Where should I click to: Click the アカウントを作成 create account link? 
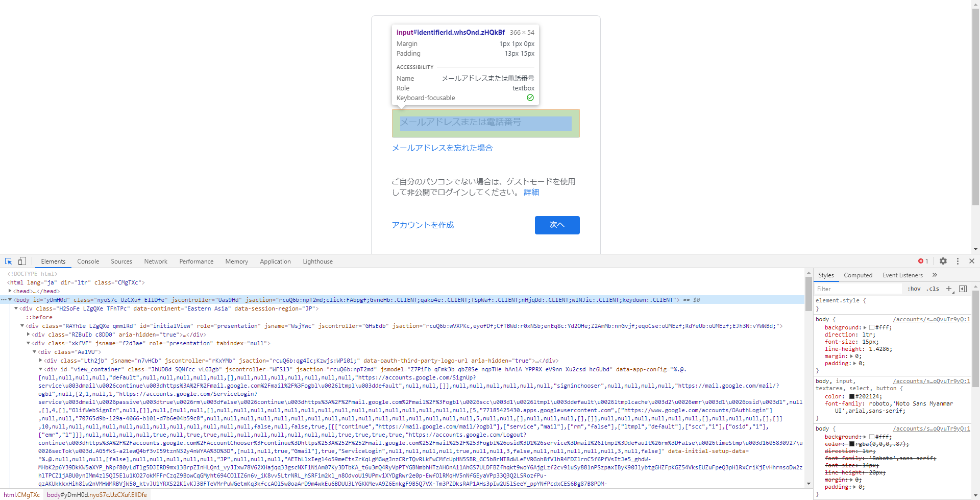[423, 225]
